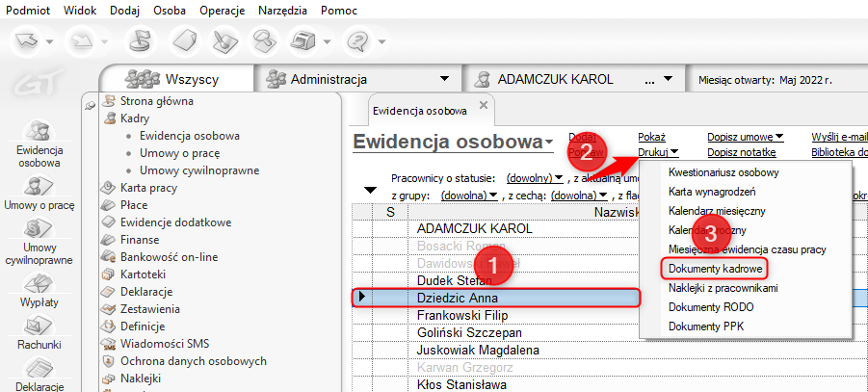The width and height of the screenshot is (868, 392).
Task: Click the forward navigation arrow toolbar icon
Action: [x=80, y=41]
